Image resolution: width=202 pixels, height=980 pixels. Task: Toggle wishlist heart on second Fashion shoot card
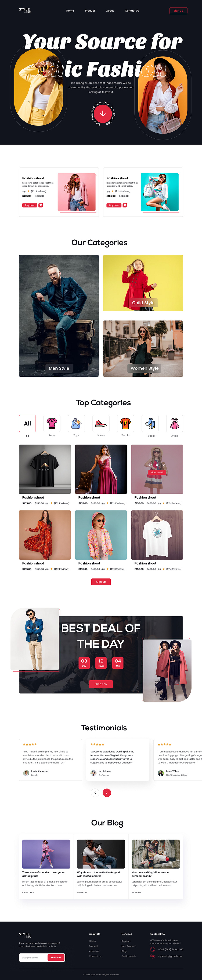pyautogui.click(x=125, y=205)
